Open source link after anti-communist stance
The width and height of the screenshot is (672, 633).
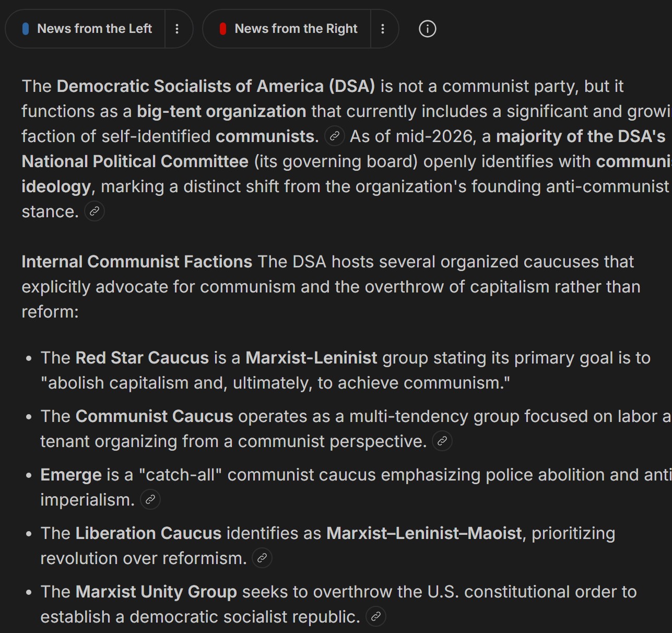point(95,212)
